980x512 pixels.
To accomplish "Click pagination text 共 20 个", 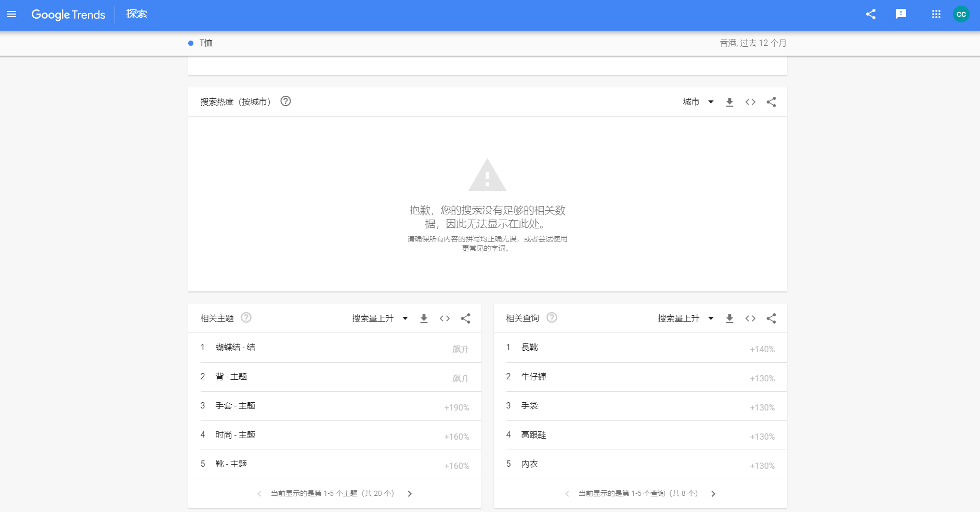I will pyautogui.click(x=378, y=493).
